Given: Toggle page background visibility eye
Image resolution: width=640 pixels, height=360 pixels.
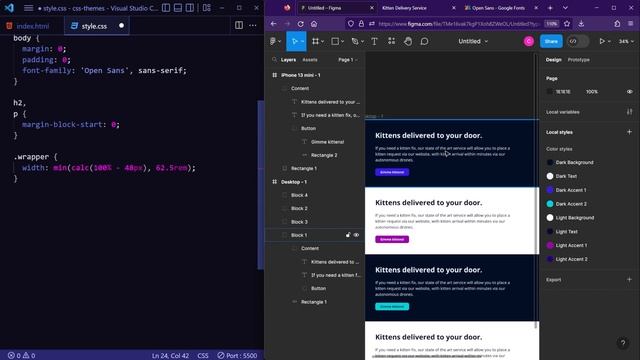Looking at the screenshot, I should coord(629,92).
